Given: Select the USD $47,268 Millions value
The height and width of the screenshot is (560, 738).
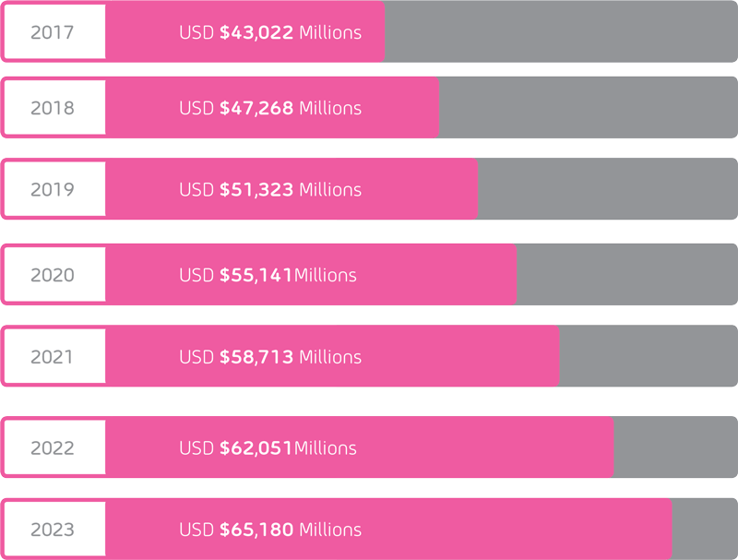Looking at the screenshot, I should [270, 108].
